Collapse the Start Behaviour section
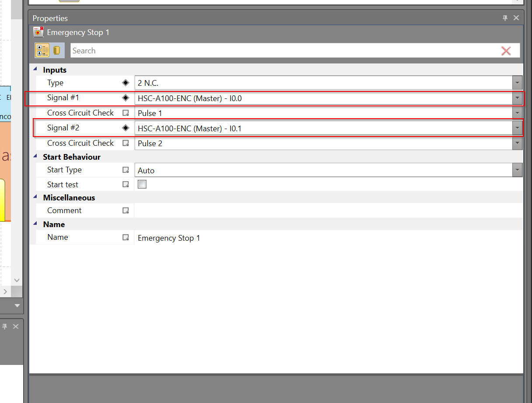 tap(35, 157)
